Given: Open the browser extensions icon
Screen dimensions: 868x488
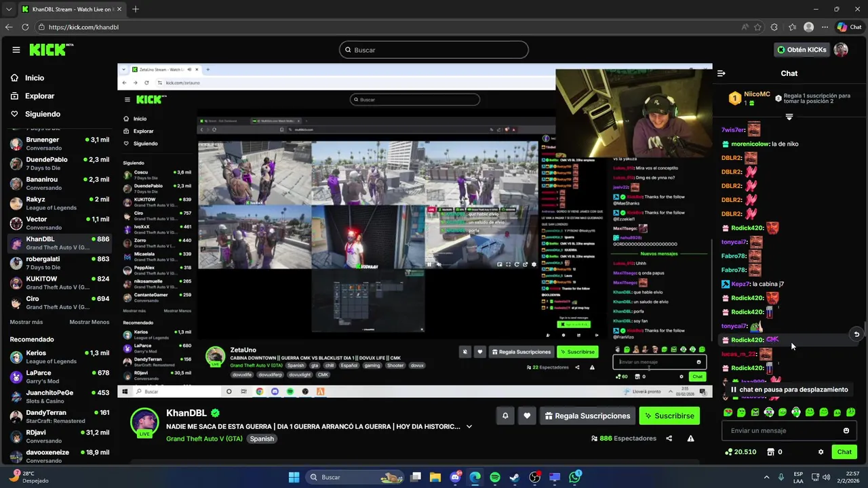Looking at the screenshot, I should (774, 27).
